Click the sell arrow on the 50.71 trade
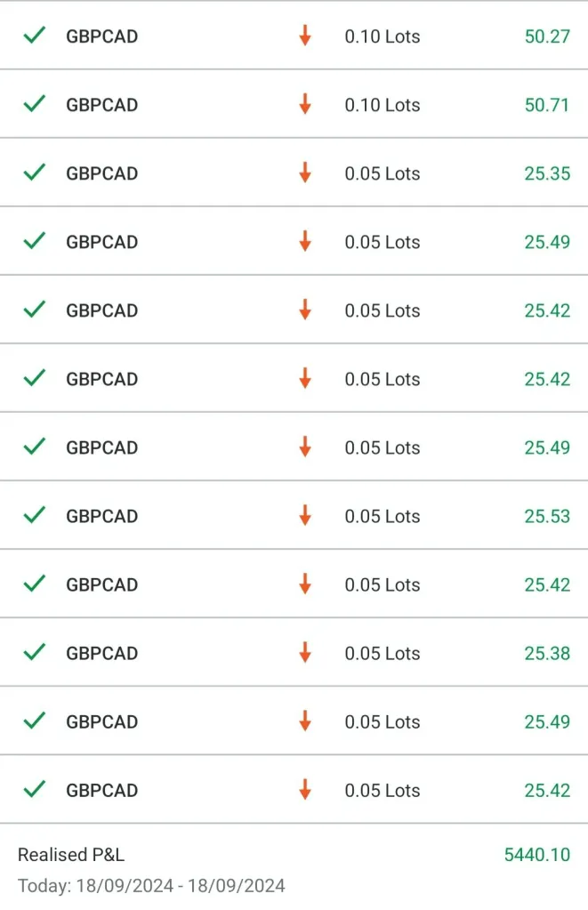588x910 pixels. (x=305, y=104)
